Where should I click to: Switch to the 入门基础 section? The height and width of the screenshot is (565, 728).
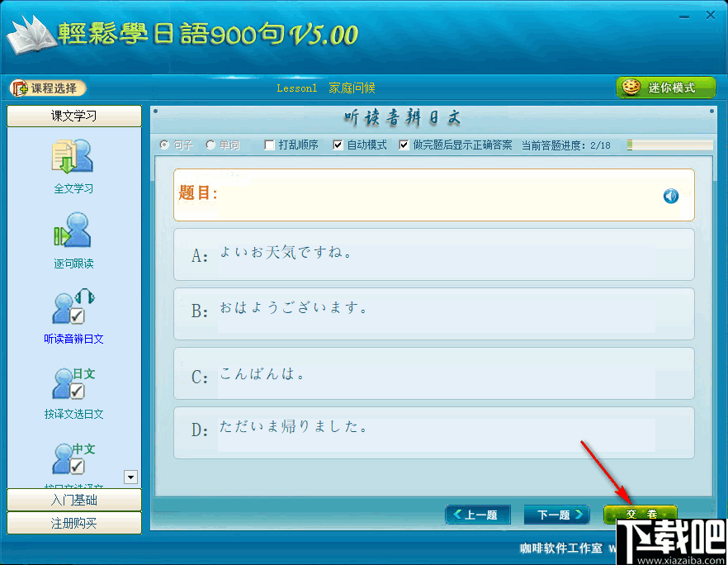point(73,501)
